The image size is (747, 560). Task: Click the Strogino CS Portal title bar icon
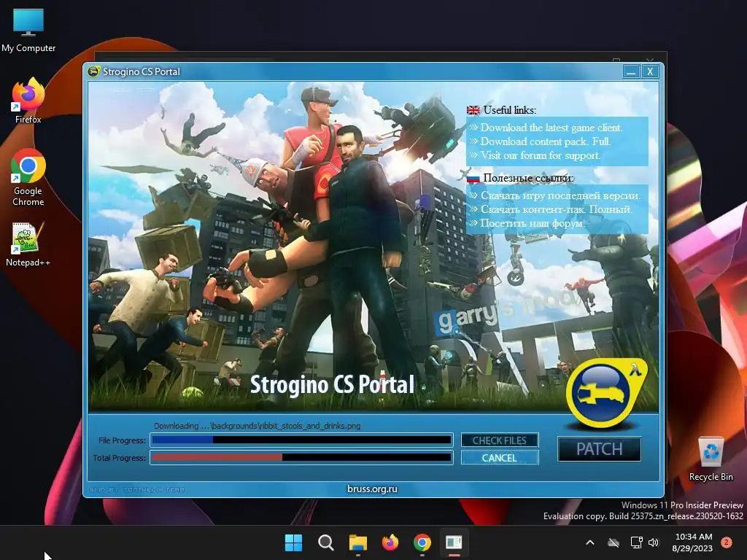(94, 71)
